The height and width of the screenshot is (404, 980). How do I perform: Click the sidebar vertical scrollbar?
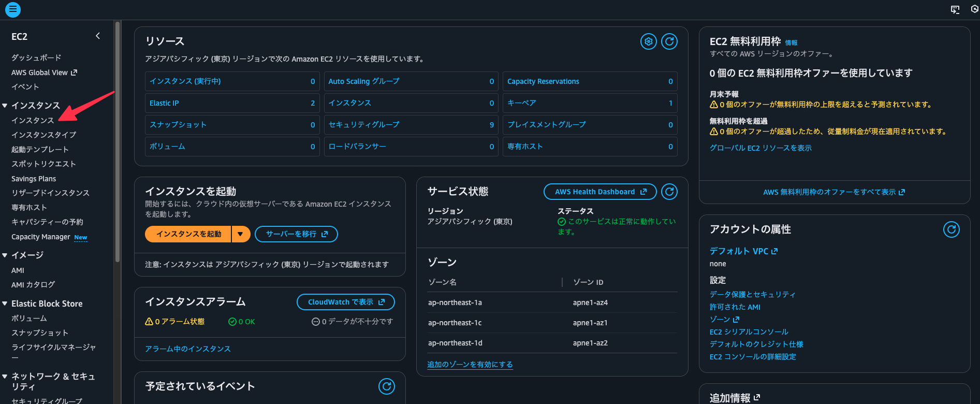(118, 141)
